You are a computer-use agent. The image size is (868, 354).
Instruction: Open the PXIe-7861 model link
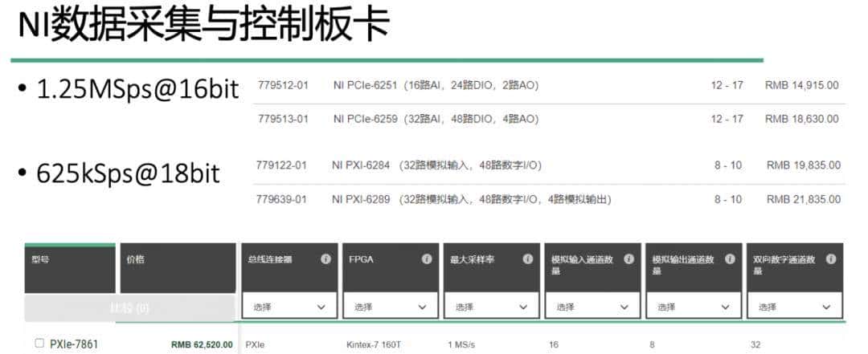(74, 344)
